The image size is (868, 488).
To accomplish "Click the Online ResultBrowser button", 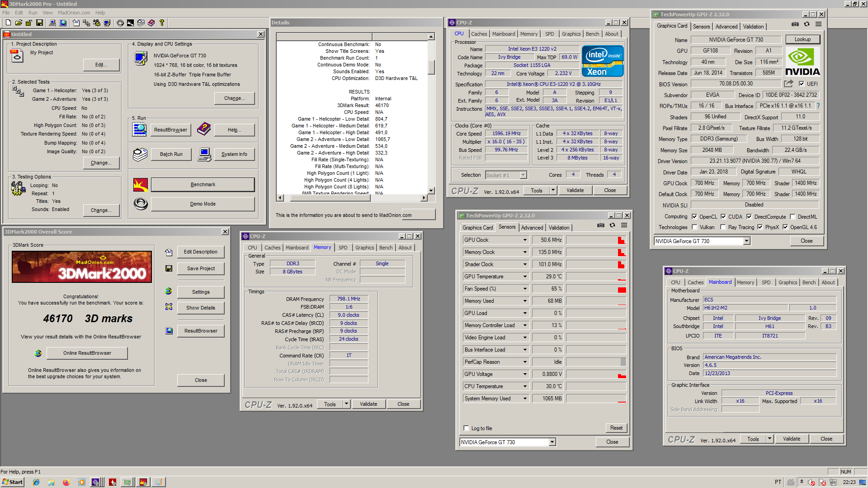I will [87, 353].
